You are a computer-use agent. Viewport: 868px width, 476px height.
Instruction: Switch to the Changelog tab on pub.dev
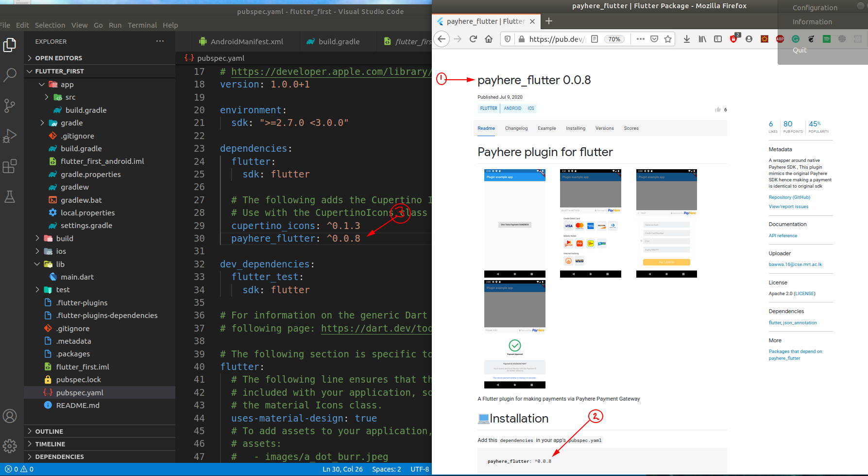tap(516, 128)
